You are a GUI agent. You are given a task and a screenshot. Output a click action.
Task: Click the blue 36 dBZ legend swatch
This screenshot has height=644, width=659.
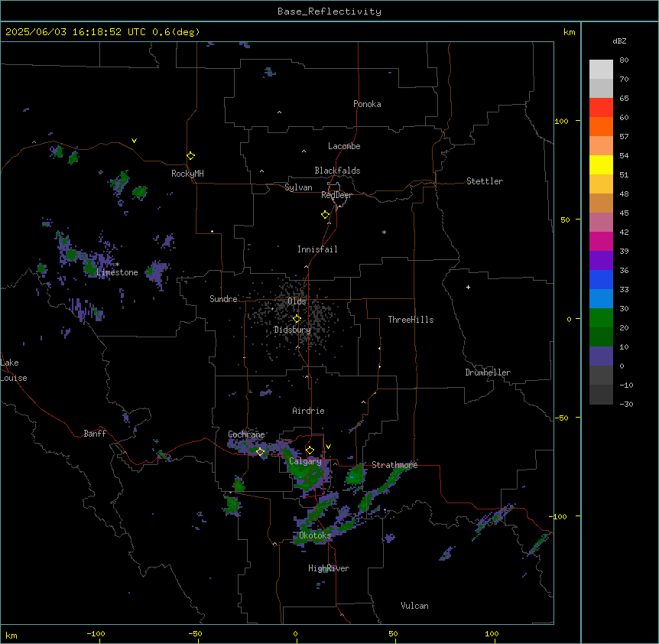(x=601, y=279)
